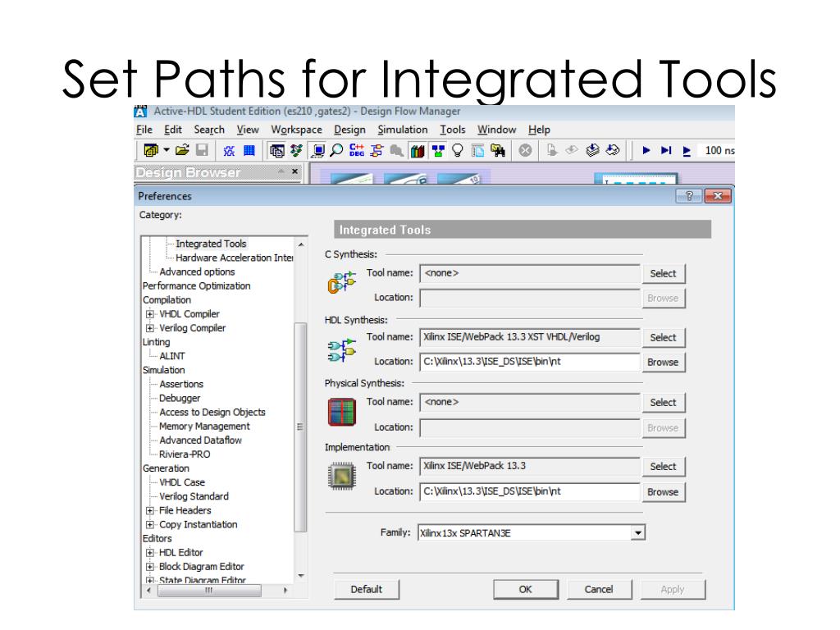The image size is (840, 630).
Task: Open the Simulation menu
Action: click(x=402, y=130)
